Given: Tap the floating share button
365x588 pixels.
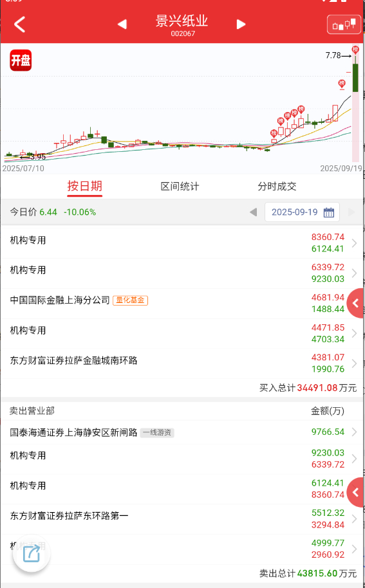Looking at the screenshot, I should tap(32, 553).
